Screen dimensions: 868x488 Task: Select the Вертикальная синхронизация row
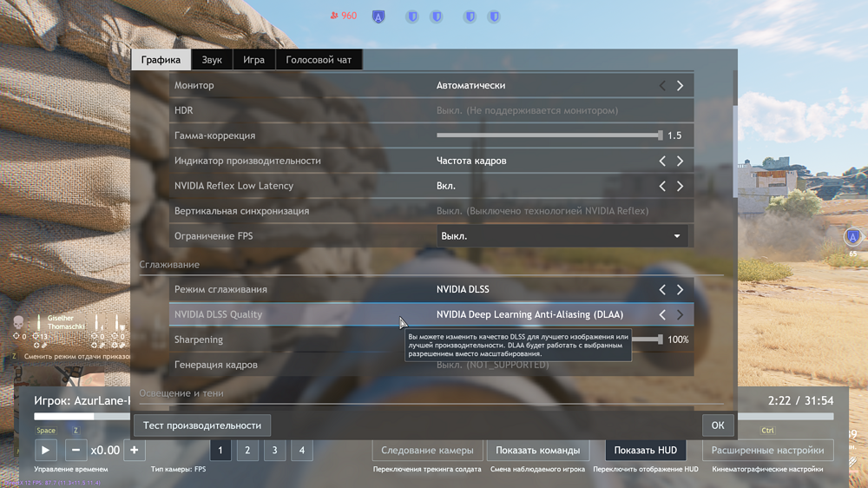(x=431, y=211)
